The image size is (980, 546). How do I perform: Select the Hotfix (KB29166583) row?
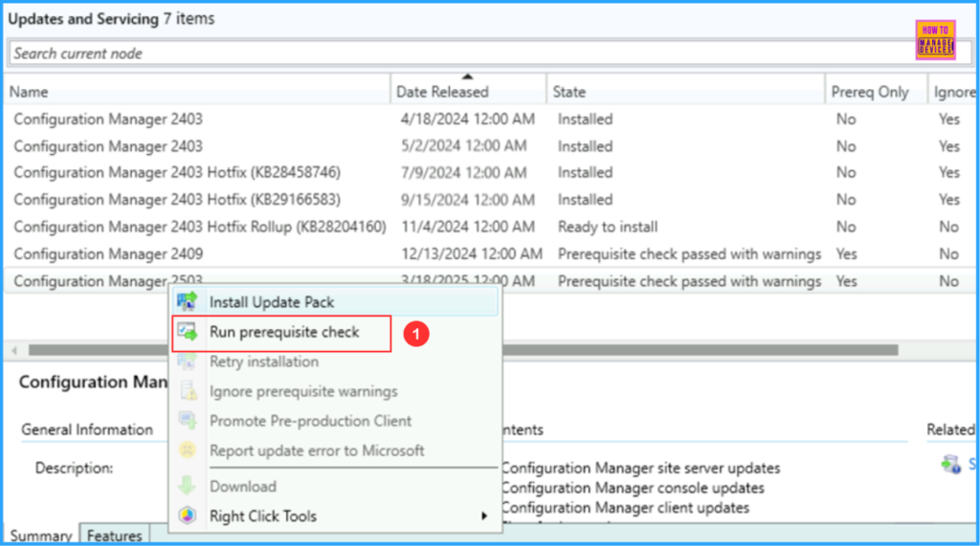click(x=489, y=199)
